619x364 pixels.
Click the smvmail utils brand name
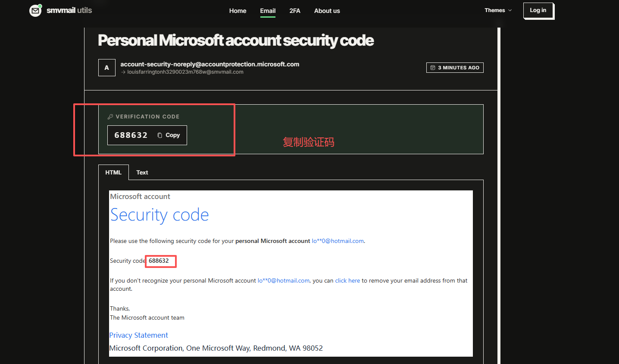(69, 10)
